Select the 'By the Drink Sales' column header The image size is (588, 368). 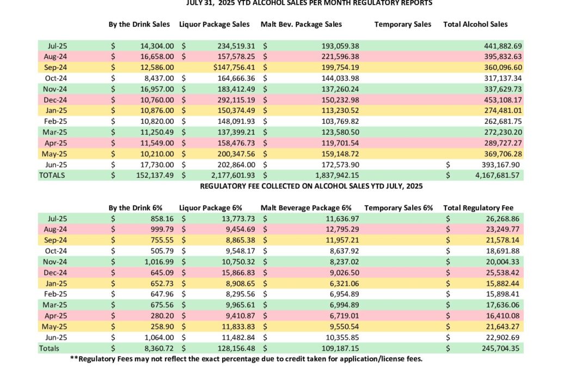tap(139, 24)
